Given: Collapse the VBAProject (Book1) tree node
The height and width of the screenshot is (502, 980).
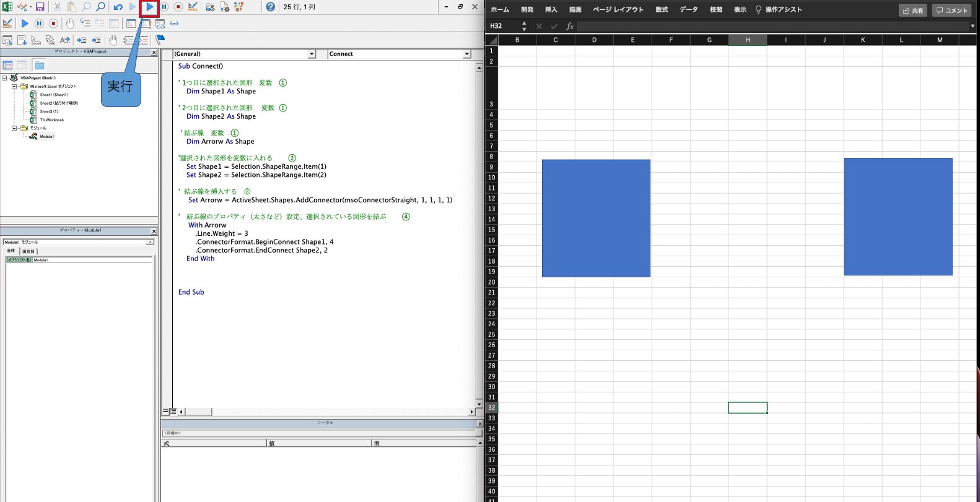Looking at the screenshot, I should pyautogui.click(x=5, y=78).
